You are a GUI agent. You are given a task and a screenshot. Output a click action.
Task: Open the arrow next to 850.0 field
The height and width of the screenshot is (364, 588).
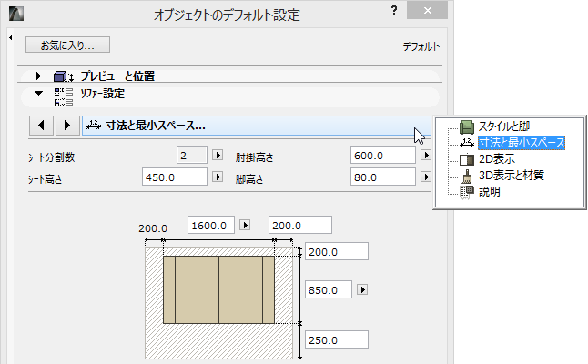[362, 289]
